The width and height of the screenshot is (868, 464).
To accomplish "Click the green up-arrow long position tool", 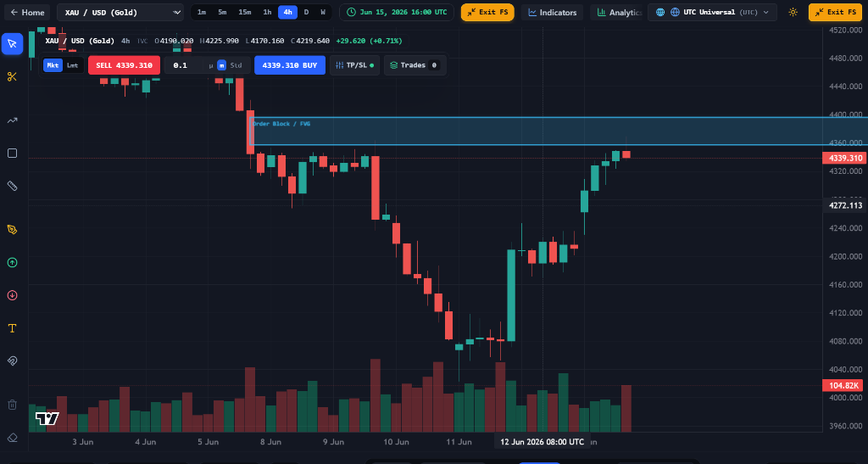I will pyautogui.click(x=12, y=262).
